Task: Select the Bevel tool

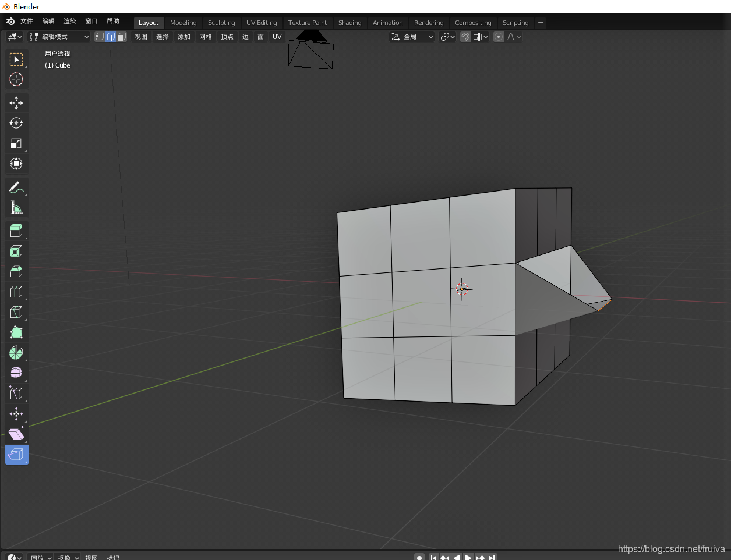Action: [x=16, y=271]
